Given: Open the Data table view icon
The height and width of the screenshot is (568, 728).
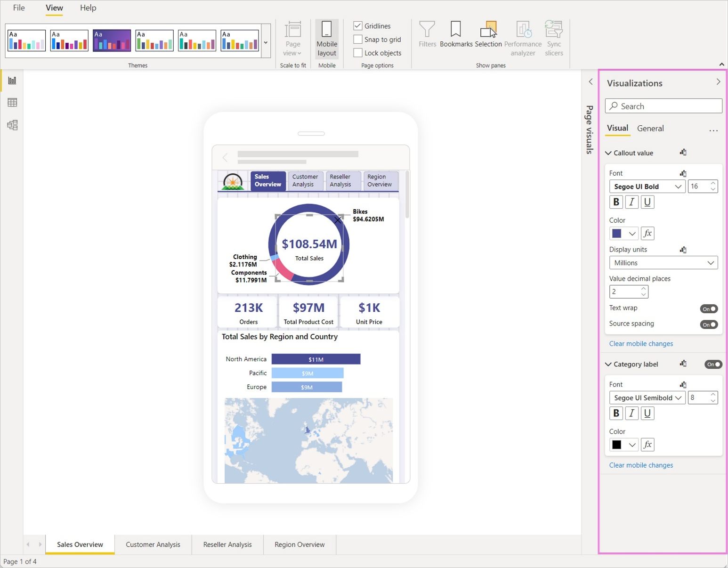Looking at the screenshot, I should point(12,103).
